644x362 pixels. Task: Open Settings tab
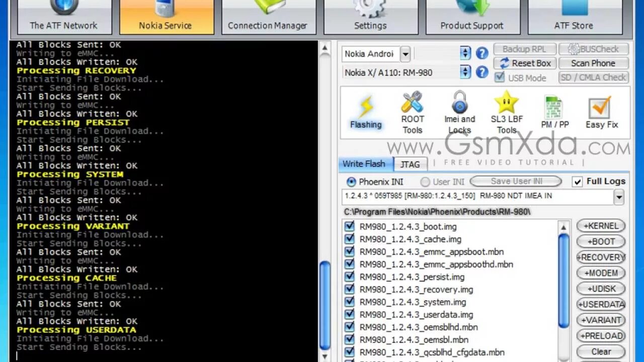pos(370,17)
